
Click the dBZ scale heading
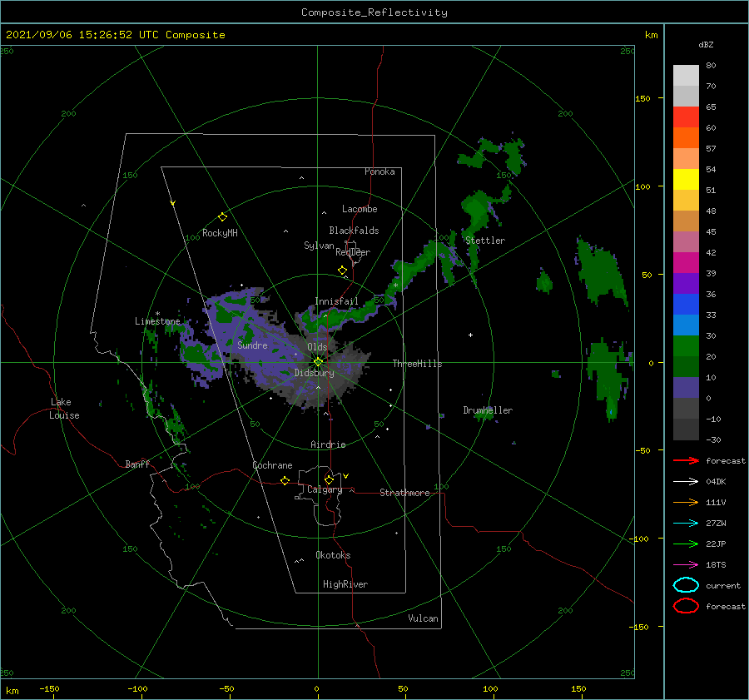706,45
